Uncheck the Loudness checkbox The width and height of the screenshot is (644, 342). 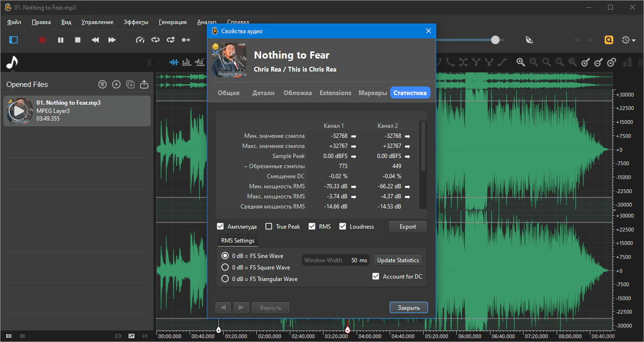(343, 227)
